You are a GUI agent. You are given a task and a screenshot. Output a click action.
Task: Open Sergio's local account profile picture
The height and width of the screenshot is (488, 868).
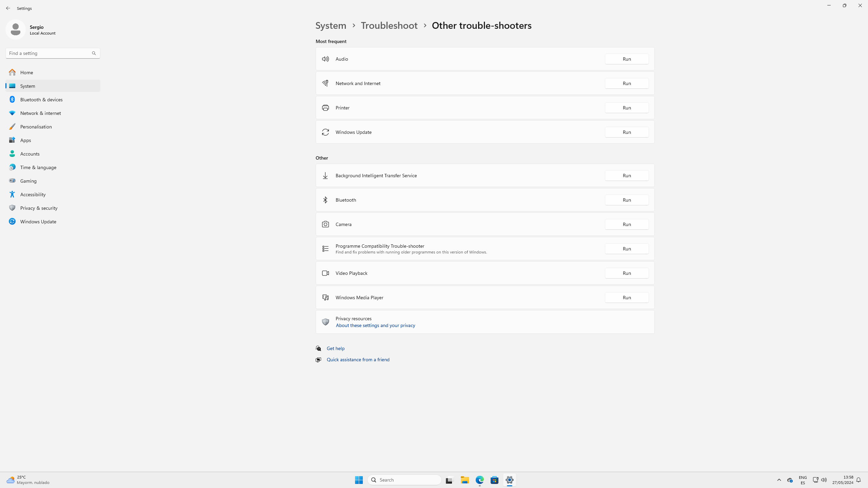[x=15, y=29]
